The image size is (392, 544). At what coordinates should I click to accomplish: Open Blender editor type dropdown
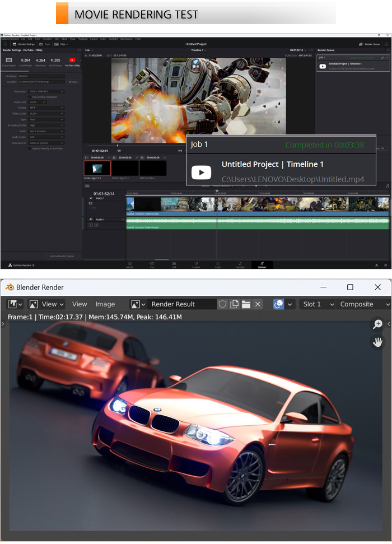click(15, 304)
